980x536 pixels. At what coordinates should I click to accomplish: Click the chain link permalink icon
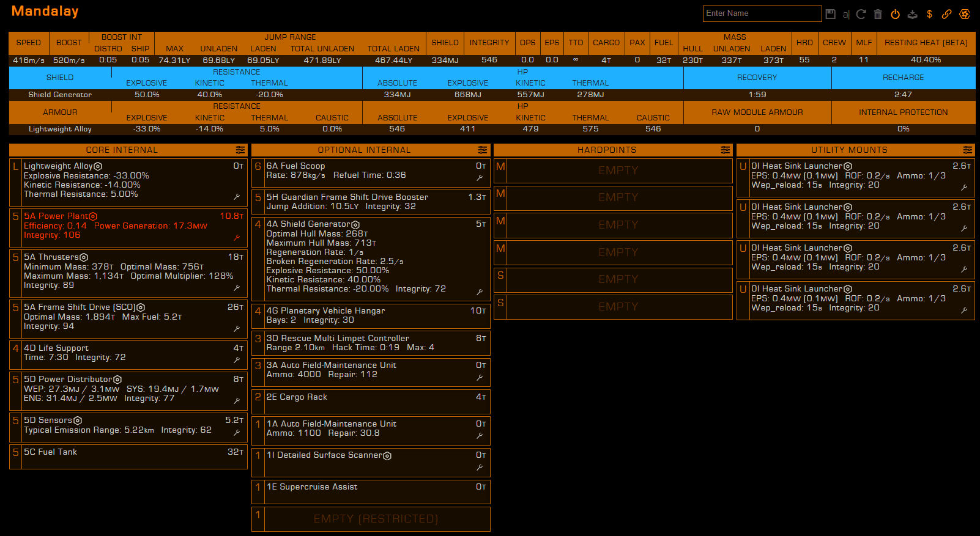tap(946, 14)
